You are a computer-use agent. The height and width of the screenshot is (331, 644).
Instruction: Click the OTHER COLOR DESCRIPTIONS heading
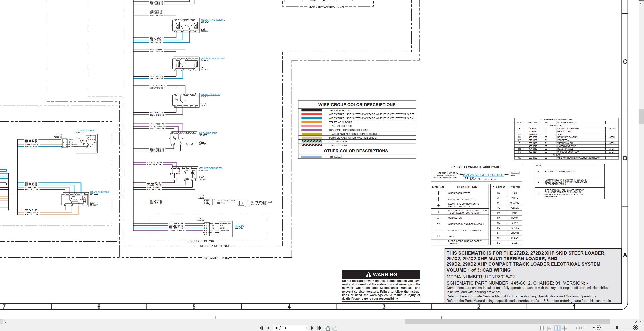(x=356, y=151)
